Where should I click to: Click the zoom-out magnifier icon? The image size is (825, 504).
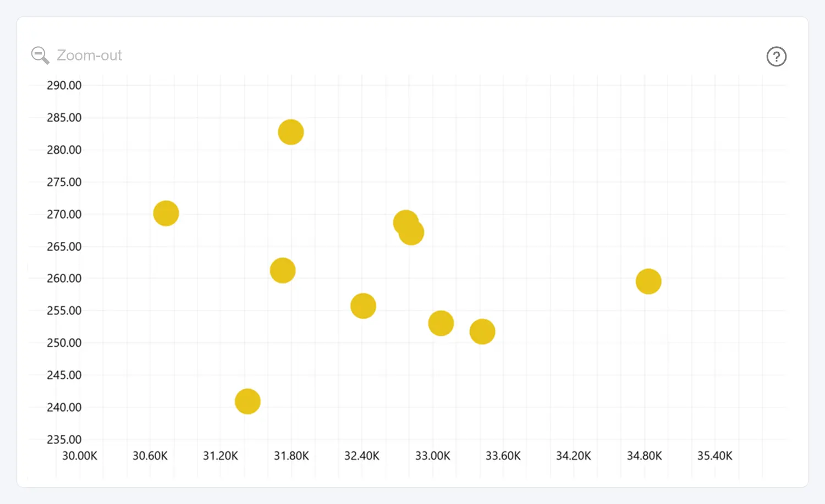click(x=40, y=55)
